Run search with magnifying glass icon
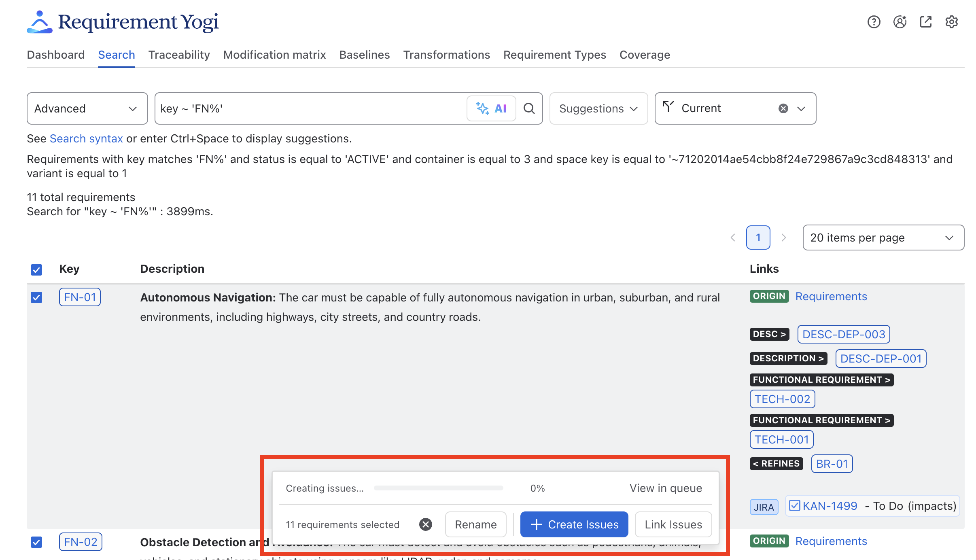Viewport: 976px width, 560px height. (529, 108)
